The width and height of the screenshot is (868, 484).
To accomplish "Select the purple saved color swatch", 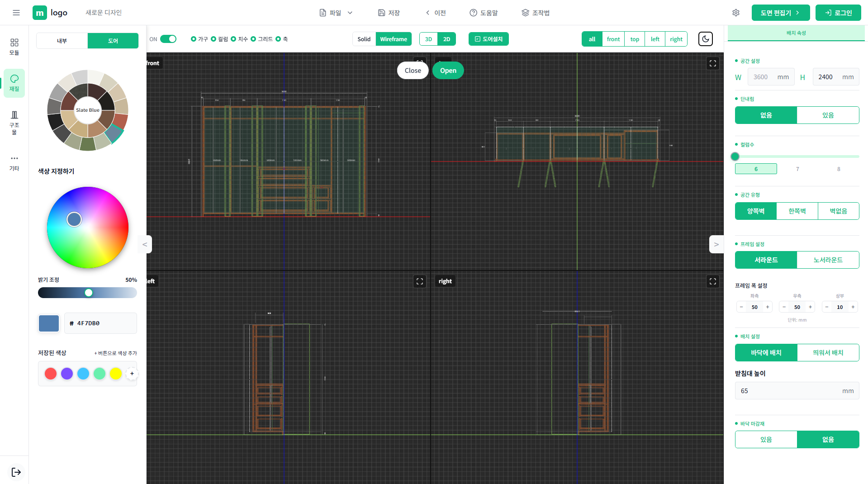I will 67,374.
